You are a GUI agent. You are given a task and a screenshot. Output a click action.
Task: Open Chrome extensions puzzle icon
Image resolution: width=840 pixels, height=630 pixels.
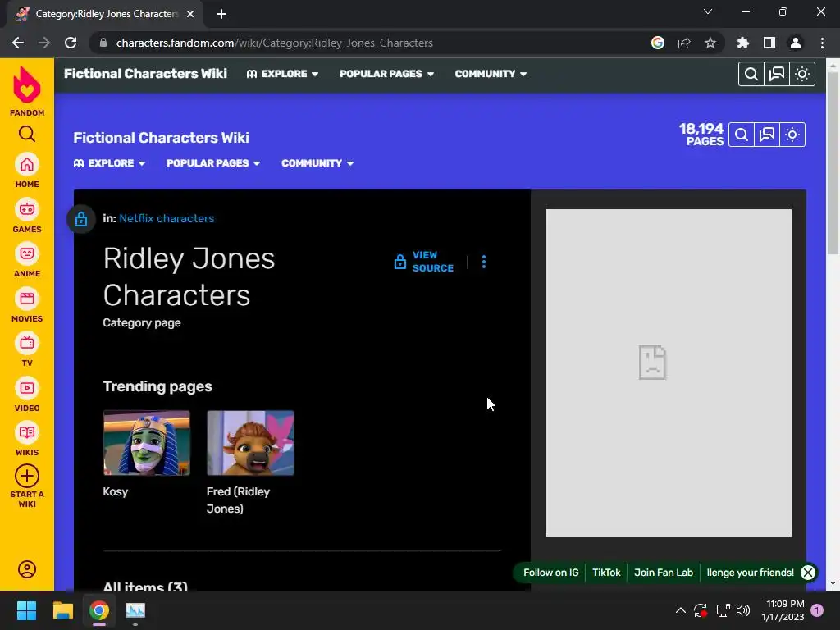pyautogui.click(x=742, y=43)
